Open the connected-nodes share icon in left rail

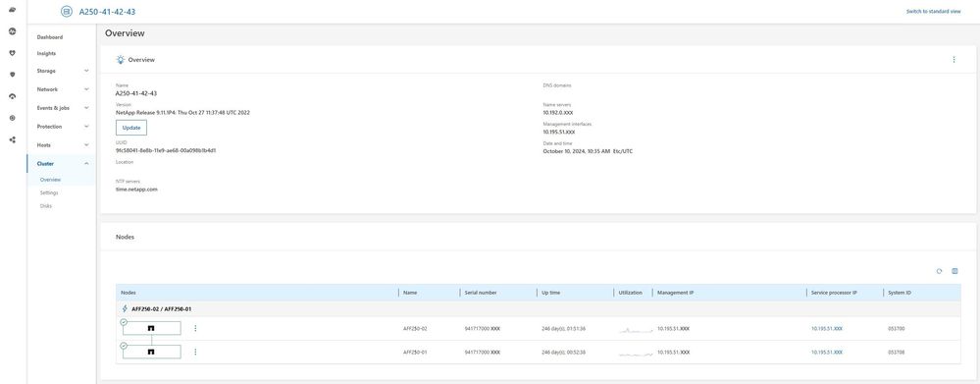click(x=13, y=139)
